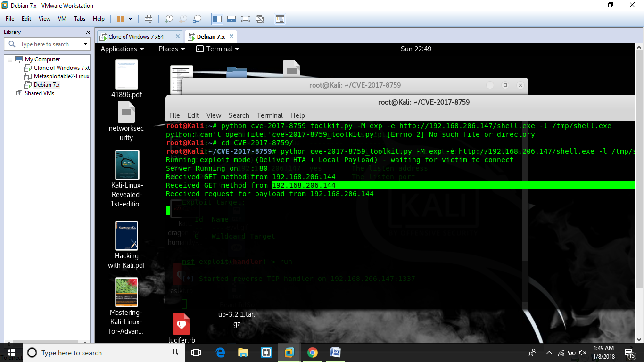Click the highlighted 192.168.206.144 text
This screenshot has height=362, width=644.
304,185
